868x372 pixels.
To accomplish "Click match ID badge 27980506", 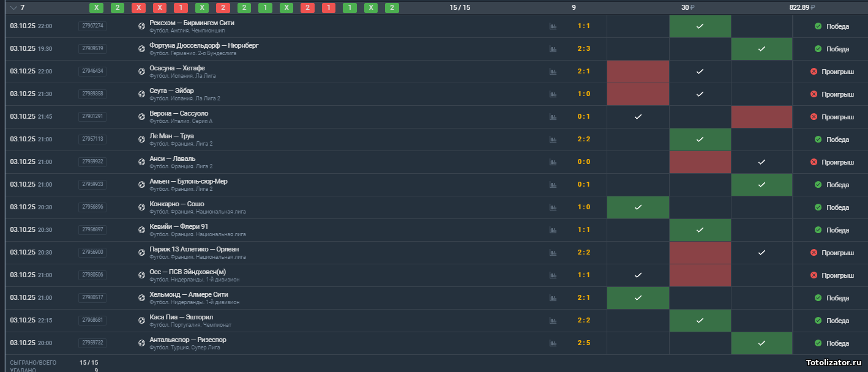I will click(x=92, y=275).
